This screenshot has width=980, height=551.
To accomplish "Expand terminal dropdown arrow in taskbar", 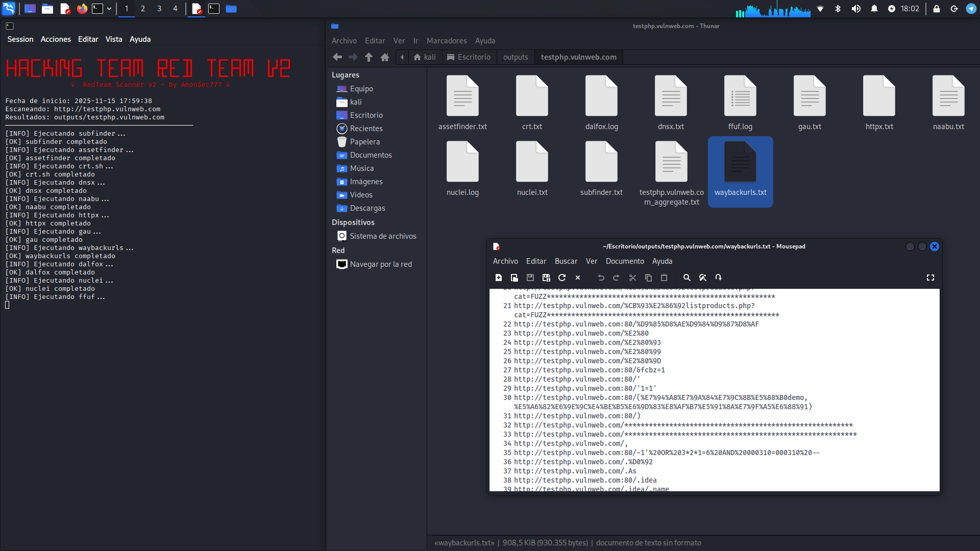I will (109, 9).
